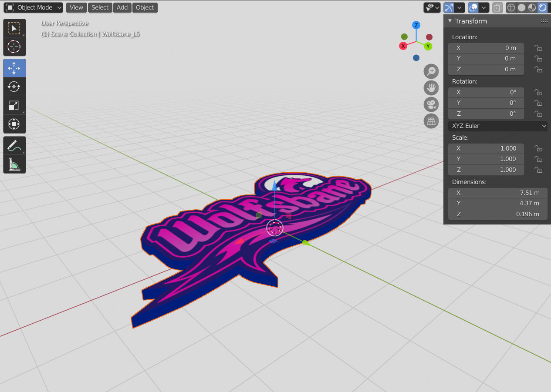This screenshot has width=551, height=392.
Task: Switch viewport shading to Material Preview
Action: pos(532,7)
